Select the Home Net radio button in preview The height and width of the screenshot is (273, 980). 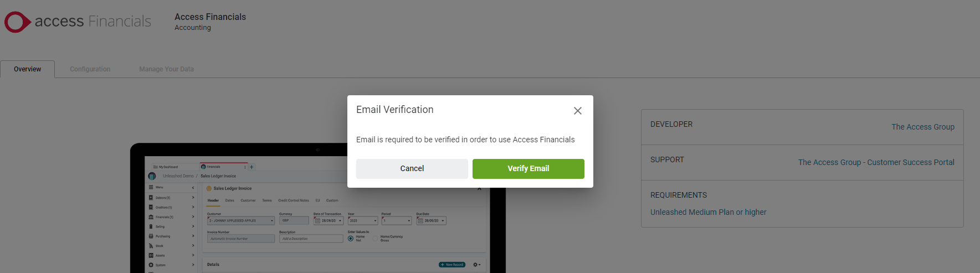[x=351, y=239]
